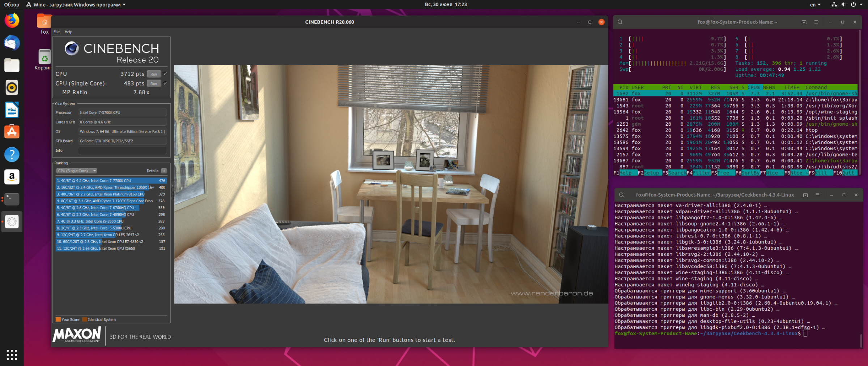Click the CPU% column header in htop

(x=754, y=87)
